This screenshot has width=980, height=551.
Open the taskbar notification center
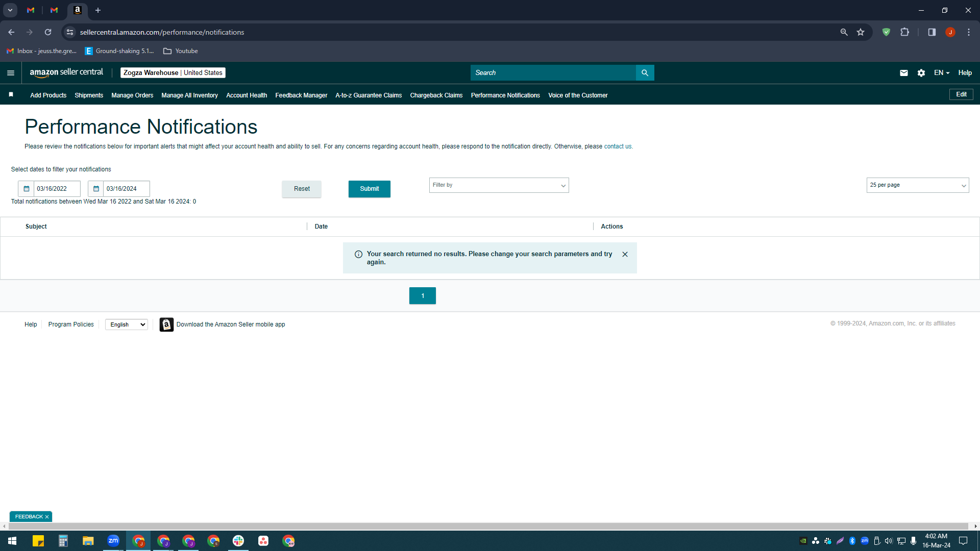963,541
